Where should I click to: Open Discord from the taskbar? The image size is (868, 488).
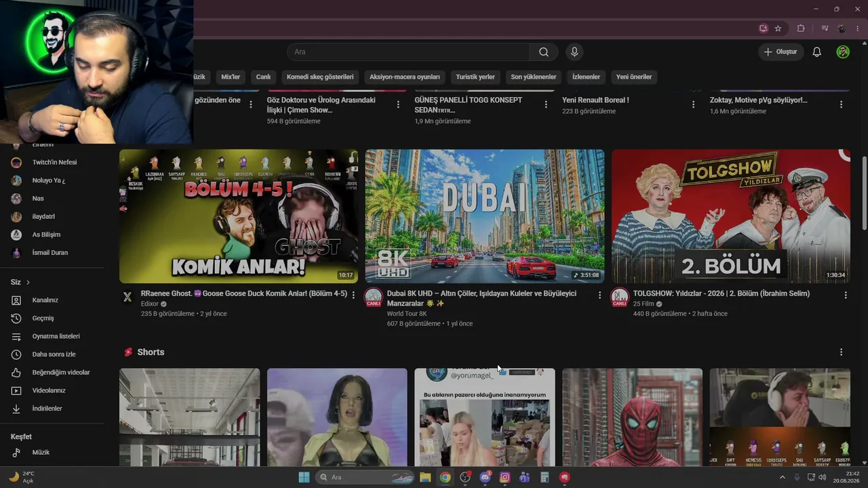[485, 477]
